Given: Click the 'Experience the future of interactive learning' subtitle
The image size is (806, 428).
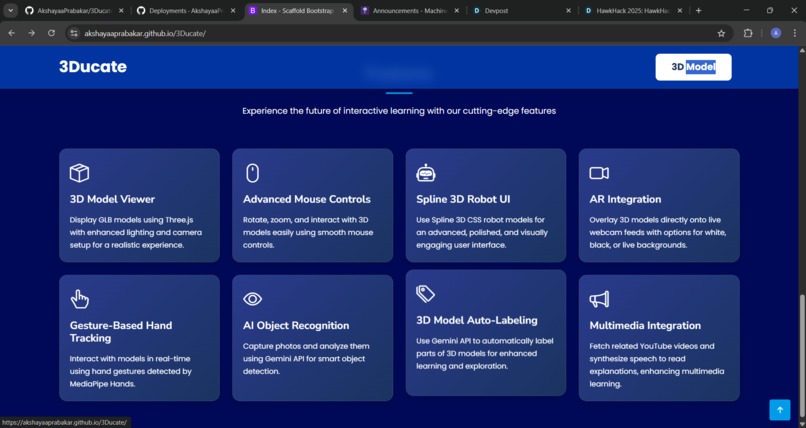Looking at the screenshot, I should [x=399, y=110].
